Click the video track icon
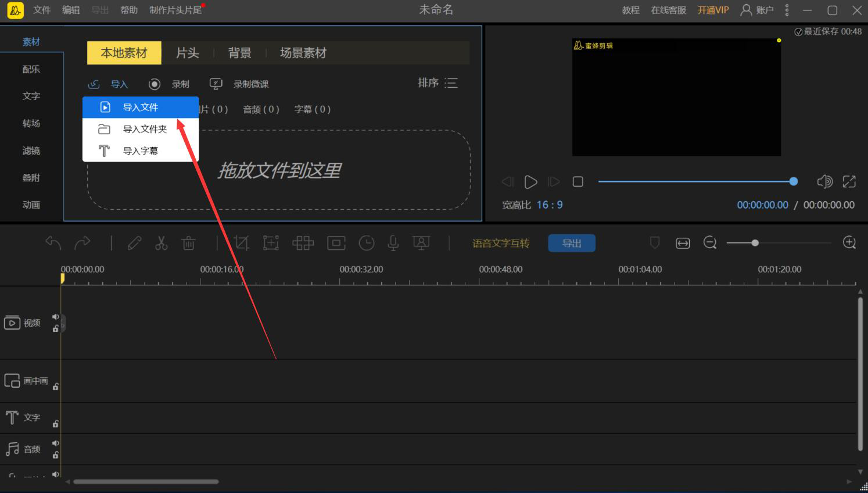 (12, 323)
